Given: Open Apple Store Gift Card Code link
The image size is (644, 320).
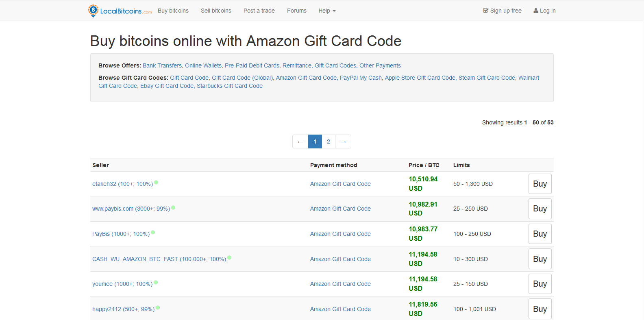Looking at the screenshot, I should [x=420, y=78].
